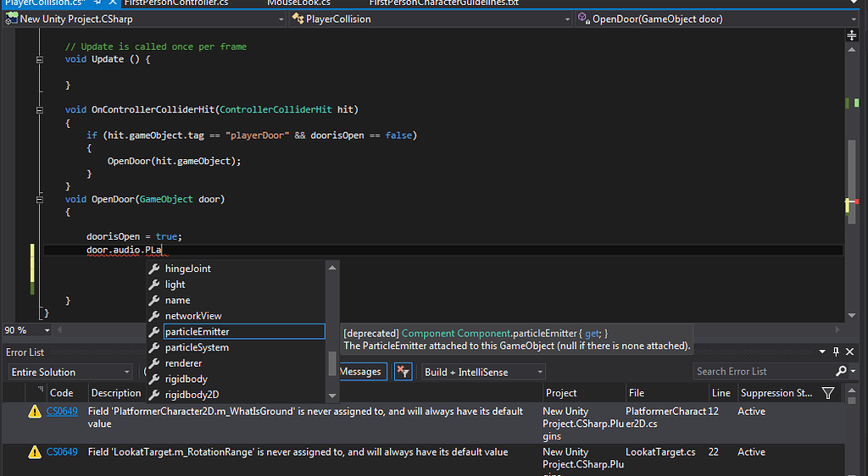Screen dimensions: 868x476
Task: Click the filter funnel icon in column header
Action: coord(828,393)
